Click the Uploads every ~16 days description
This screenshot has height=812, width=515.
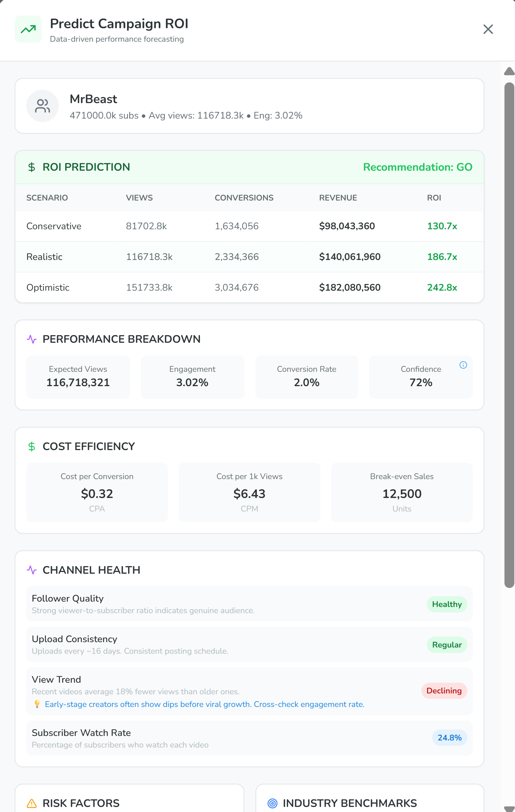click(130, 651)
